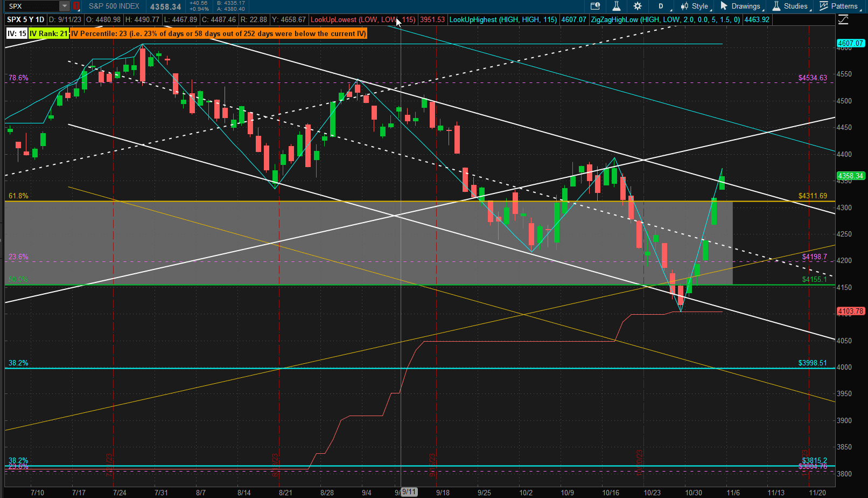Click the $4155.1 Fibonacci price label
Viewport: 868px width, 498px height.
coord(815,279)
